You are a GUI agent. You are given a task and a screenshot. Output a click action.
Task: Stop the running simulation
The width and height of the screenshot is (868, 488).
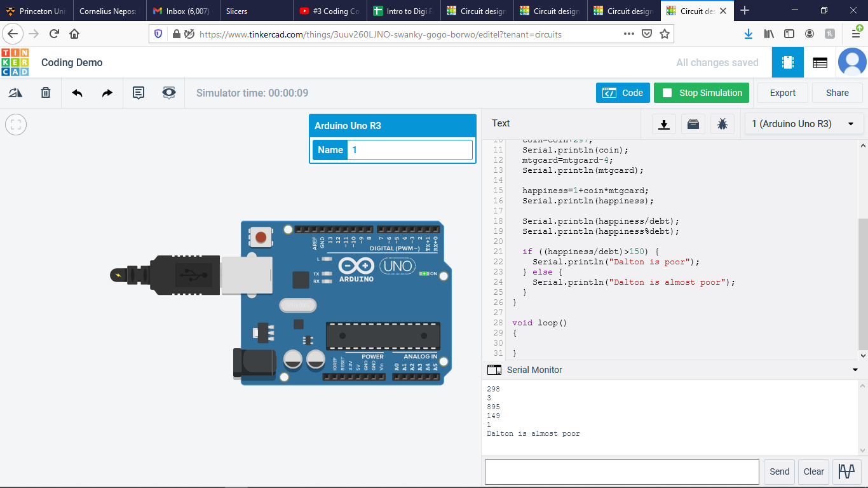coord(702,93)
